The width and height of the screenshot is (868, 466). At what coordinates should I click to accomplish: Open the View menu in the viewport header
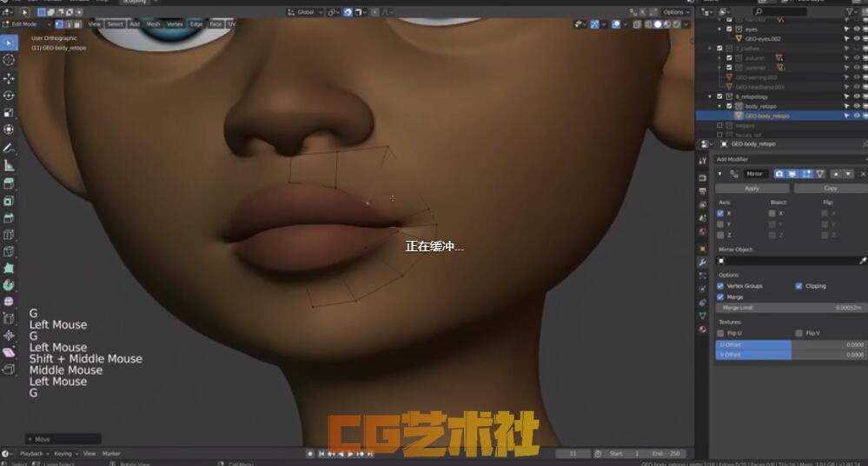[95, 23]
